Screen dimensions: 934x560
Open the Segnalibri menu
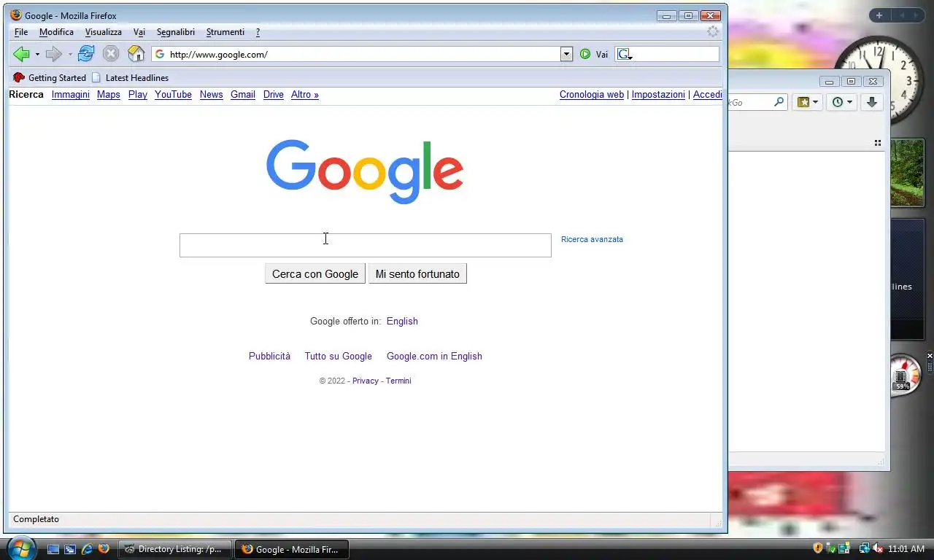coord(176,32)
